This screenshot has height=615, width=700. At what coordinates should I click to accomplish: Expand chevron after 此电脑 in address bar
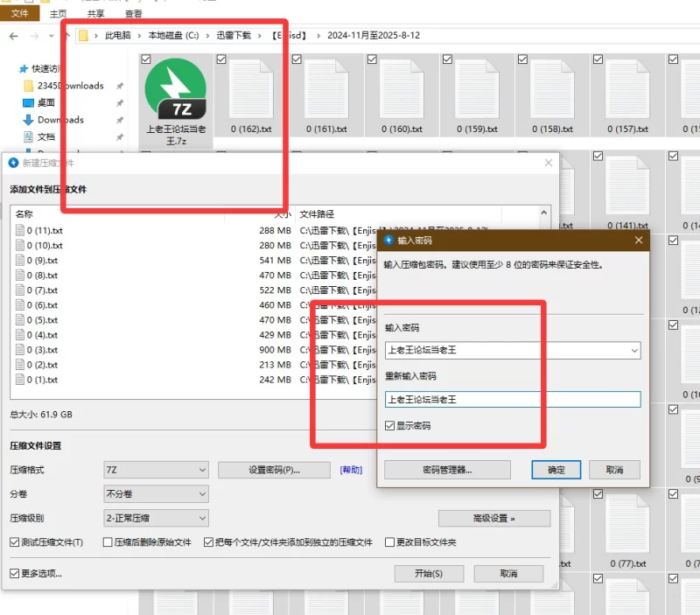[x=139, y=36]
